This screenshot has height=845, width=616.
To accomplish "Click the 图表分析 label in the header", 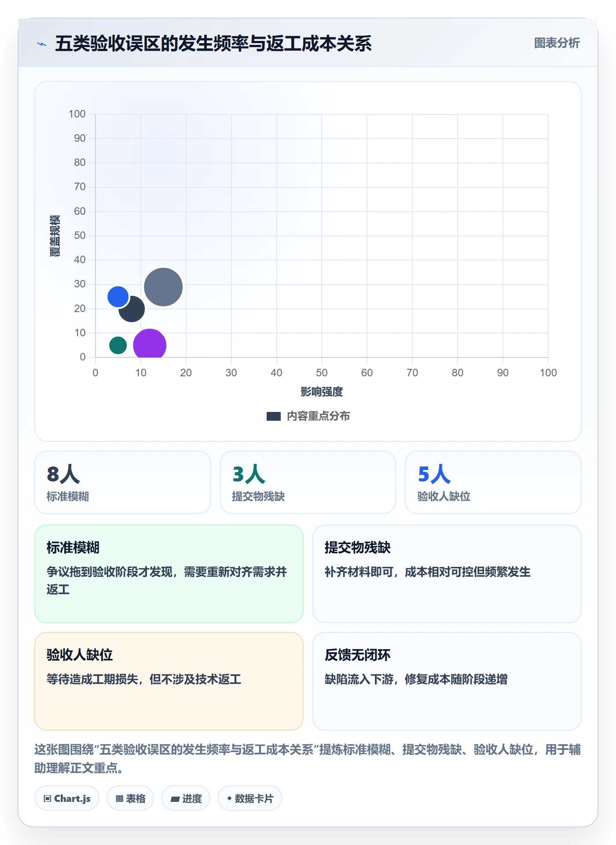I will tap(557, 43).
